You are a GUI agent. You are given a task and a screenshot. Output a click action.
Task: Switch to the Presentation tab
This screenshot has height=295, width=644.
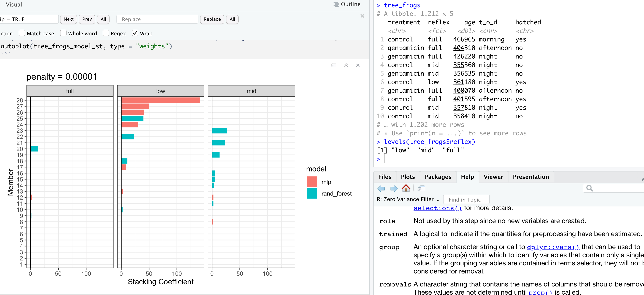[531, 177]
